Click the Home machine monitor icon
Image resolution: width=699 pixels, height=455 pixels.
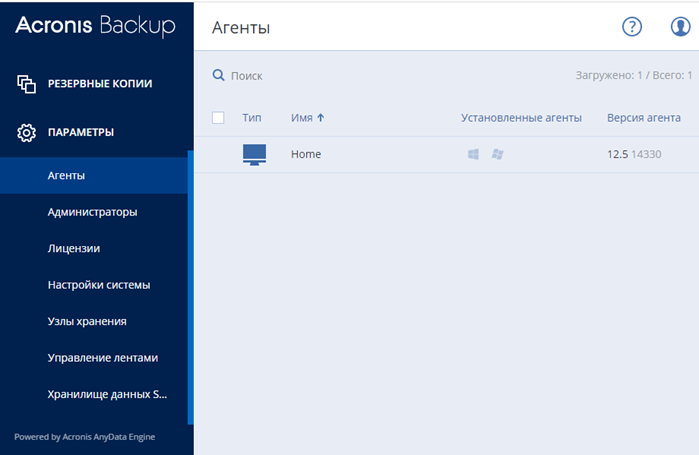tap(255, 155)
